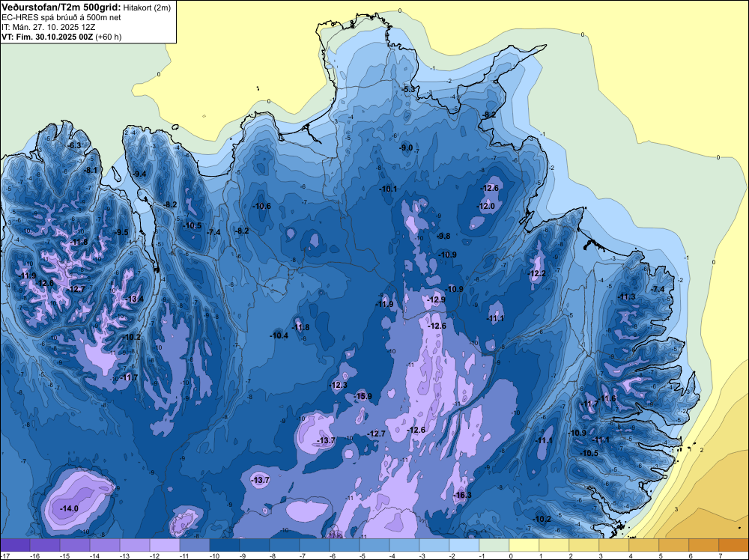Click the 0 tick label on the color legend
Image resolution: width=749 pixels, height=560 pixels.
(510, 556)
